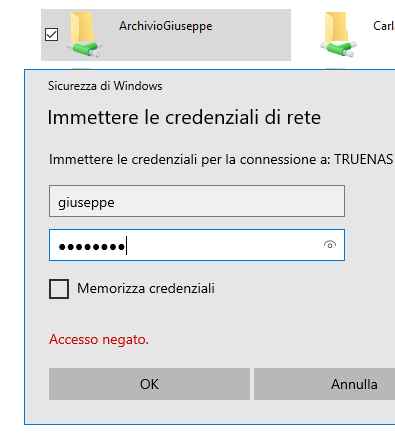Click the green network connector under ArchivioGiuseppe folder
The width and height of the screenshot is (395, 434).
click(x=84, y=49)
